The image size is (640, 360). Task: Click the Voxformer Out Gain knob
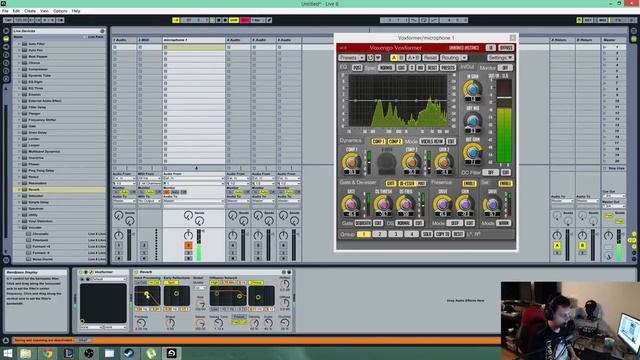[473, 152]
